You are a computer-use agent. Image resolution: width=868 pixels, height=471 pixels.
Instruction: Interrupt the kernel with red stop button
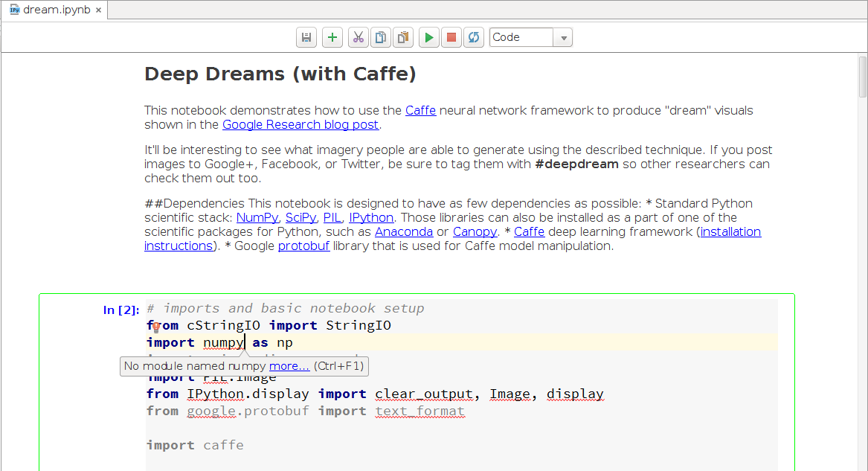[x=451, y=38]
